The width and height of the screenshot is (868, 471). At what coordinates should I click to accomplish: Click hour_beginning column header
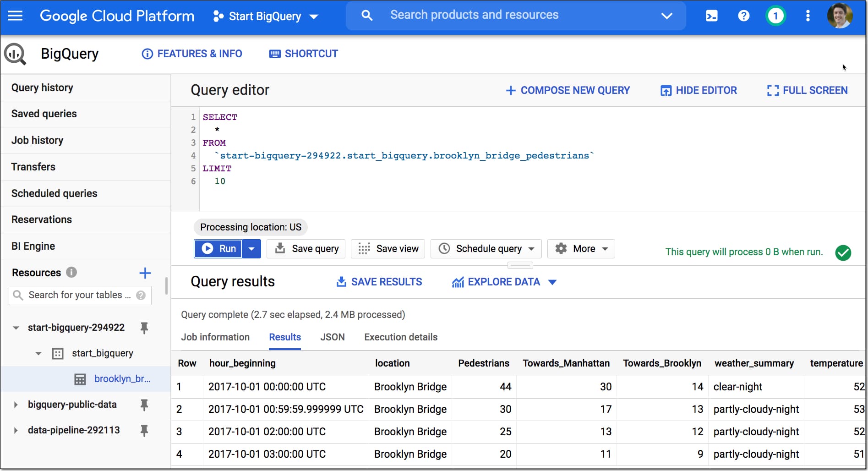coord(242,363)
